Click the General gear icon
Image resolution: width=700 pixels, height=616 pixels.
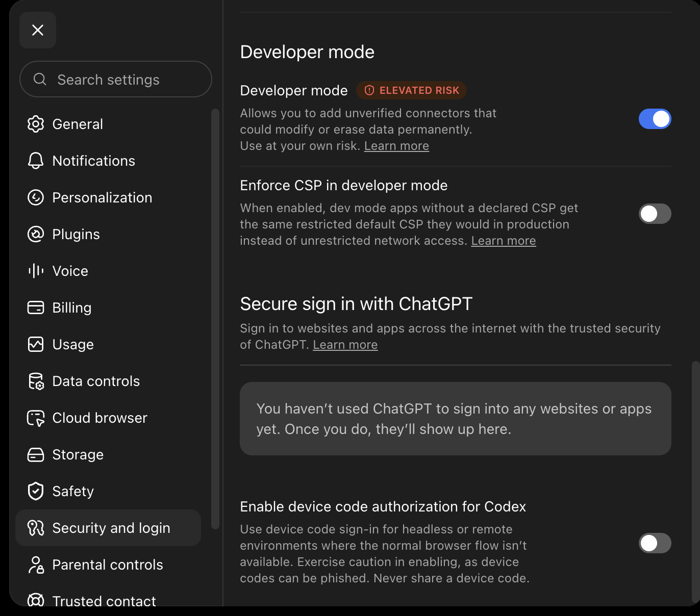36,124
